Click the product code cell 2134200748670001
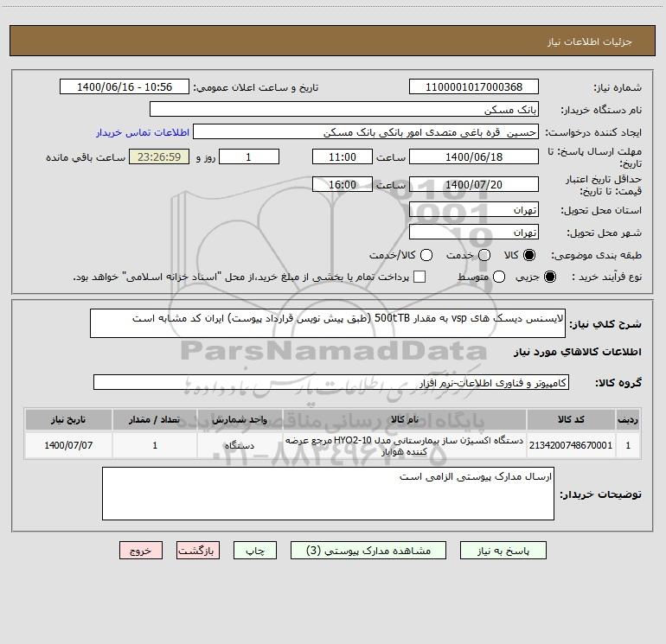The width and height of the screenshot is (666, 644). point(571,445)
